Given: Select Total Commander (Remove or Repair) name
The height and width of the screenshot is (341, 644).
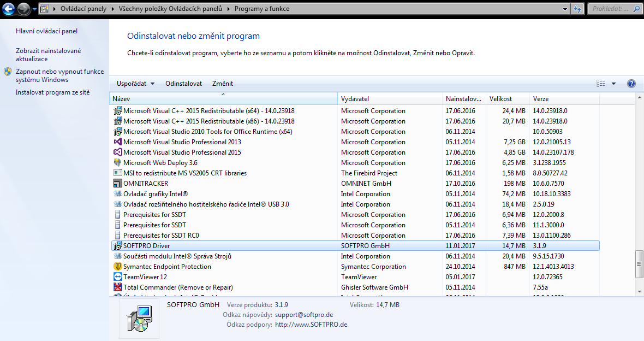Looking at the screenshot, I should pyautogui.click(x=178, y=287).
